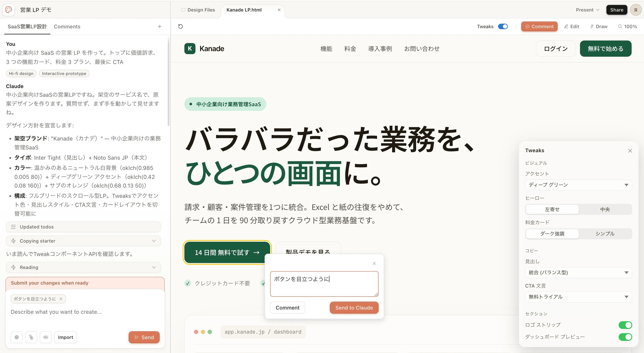Open the アクセント color dropdown showing ディープ グリーン
This screenshot has width=644, height=353.
click(578, 185)
